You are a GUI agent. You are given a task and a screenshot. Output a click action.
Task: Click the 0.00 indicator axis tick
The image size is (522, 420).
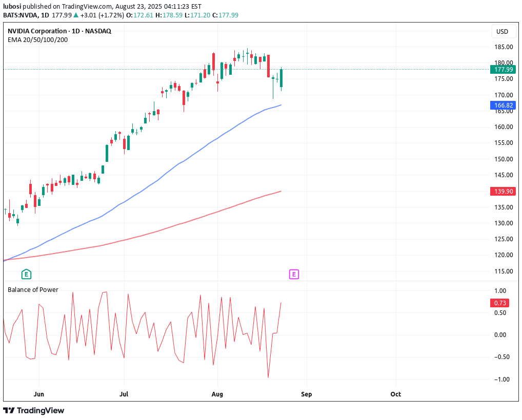(x=500, y=335)
